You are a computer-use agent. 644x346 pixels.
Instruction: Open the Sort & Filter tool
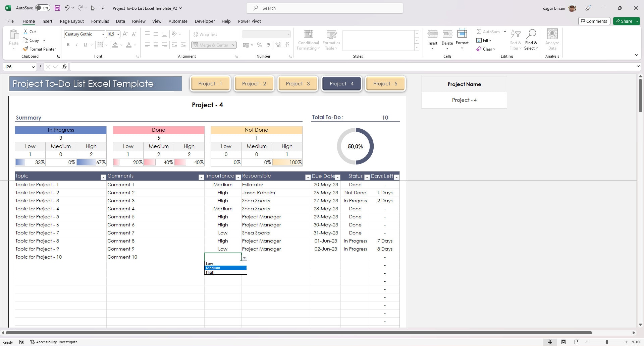[x=516, y=40]
